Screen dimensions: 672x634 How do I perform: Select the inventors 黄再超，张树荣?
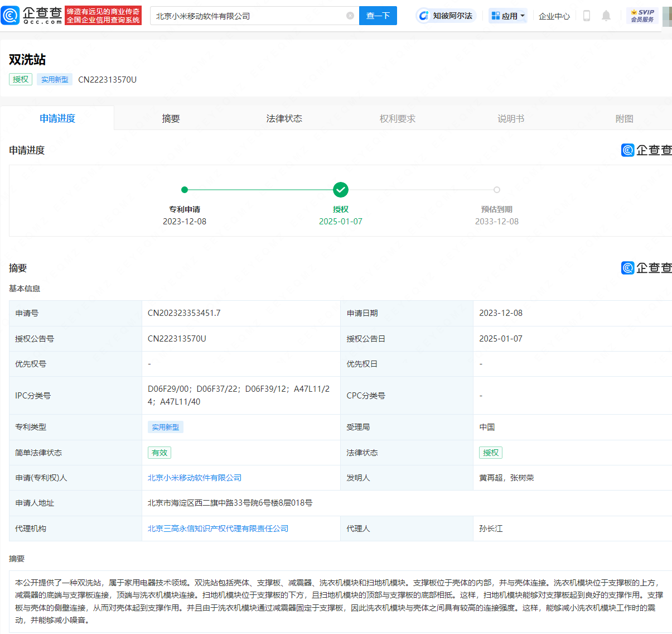(506, 478)
